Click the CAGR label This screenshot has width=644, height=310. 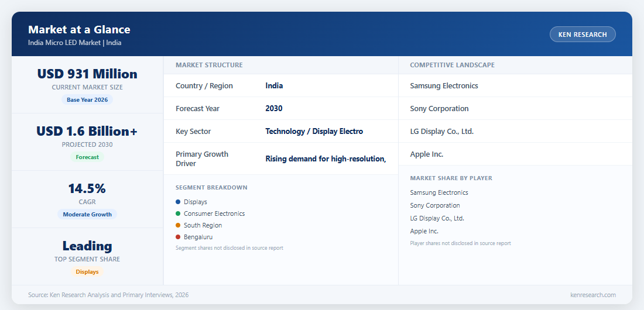87,202
